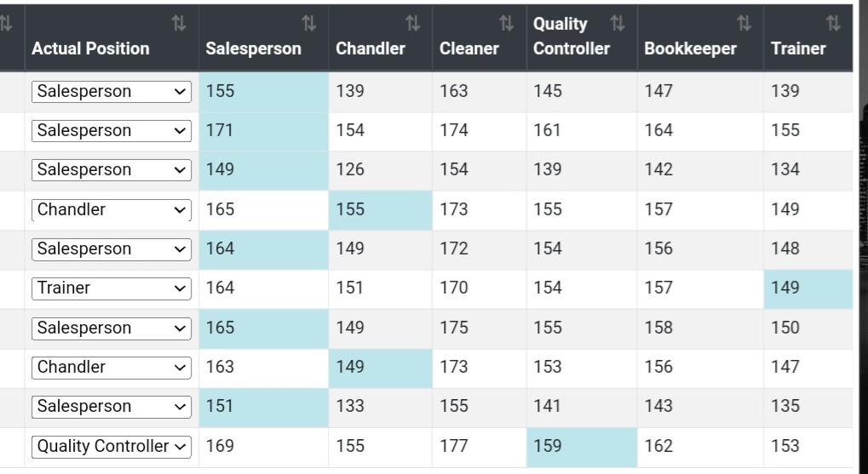
Task: Open Chandler dropdown in row with 163
Action: coord(112,368)
